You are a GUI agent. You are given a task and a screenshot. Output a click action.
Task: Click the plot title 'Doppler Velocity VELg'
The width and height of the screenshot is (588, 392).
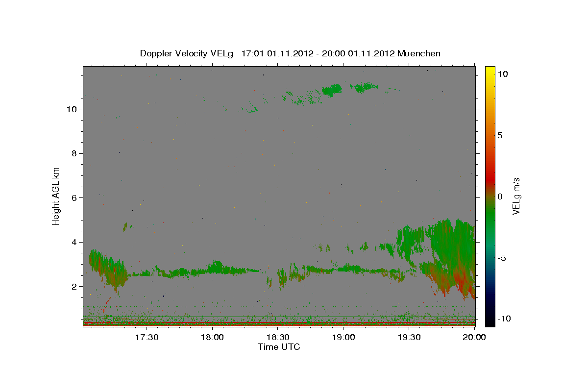click(x=187, y=53)
